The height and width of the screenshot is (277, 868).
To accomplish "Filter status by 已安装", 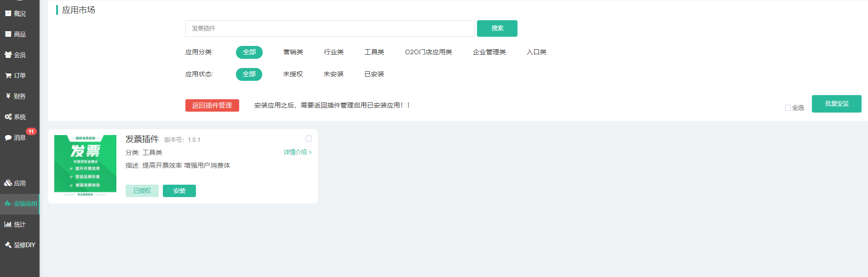I will (x=374, y=74).
